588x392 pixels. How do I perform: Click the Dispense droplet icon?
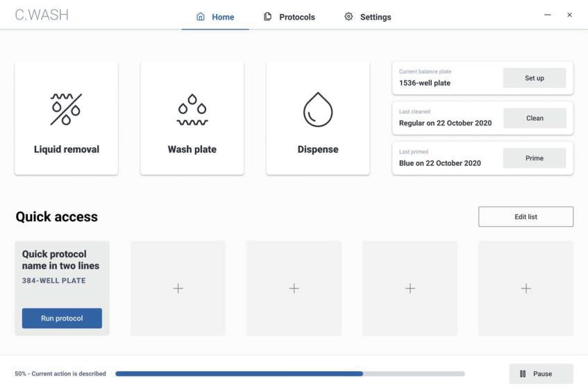[x=318, y=110]
